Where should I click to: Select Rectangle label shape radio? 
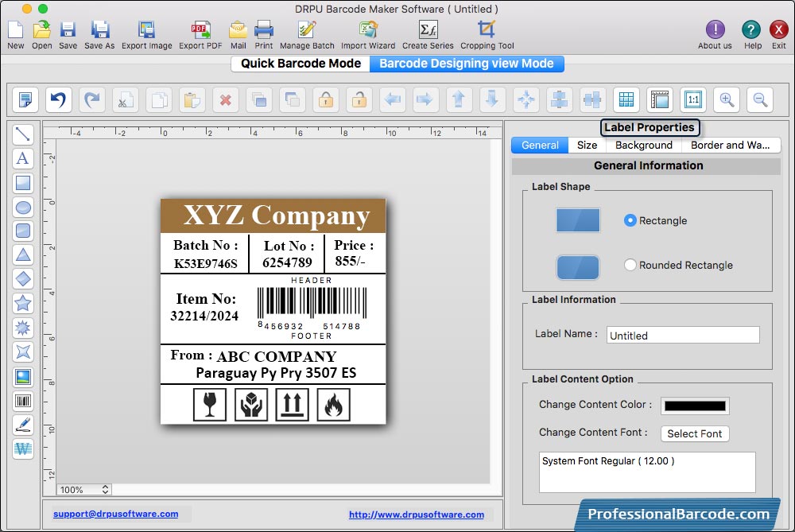pyautogui.click(x=630, y=220)
